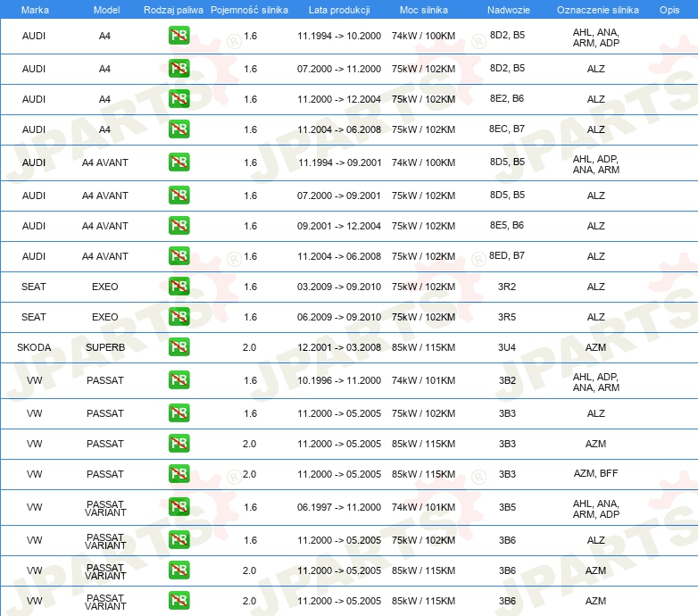Select the PB icon in VW Passat 3B2 row
The width and height of the screenshot is (698, 616).
(x=179, y=380)
